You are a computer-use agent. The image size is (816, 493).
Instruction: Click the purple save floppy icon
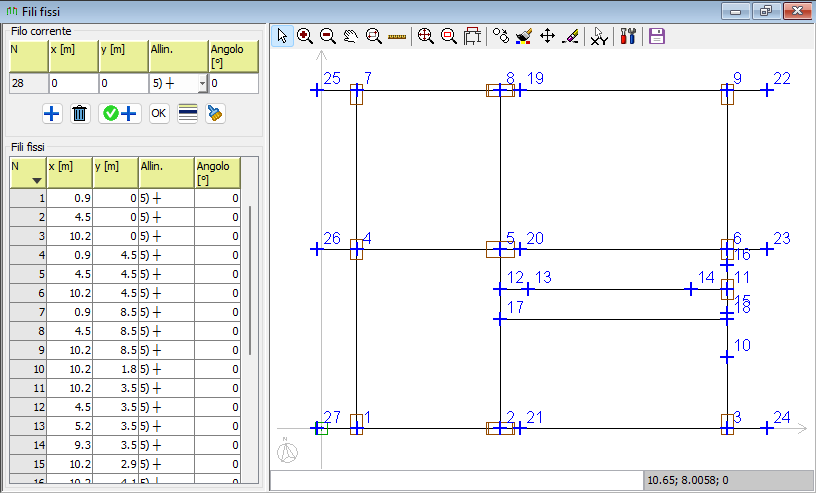[x=657, y=36]
